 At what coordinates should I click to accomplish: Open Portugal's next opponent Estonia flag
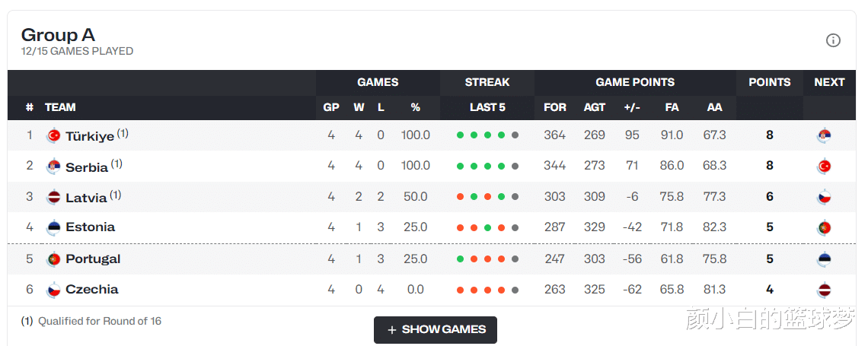[x=825, y=259]
